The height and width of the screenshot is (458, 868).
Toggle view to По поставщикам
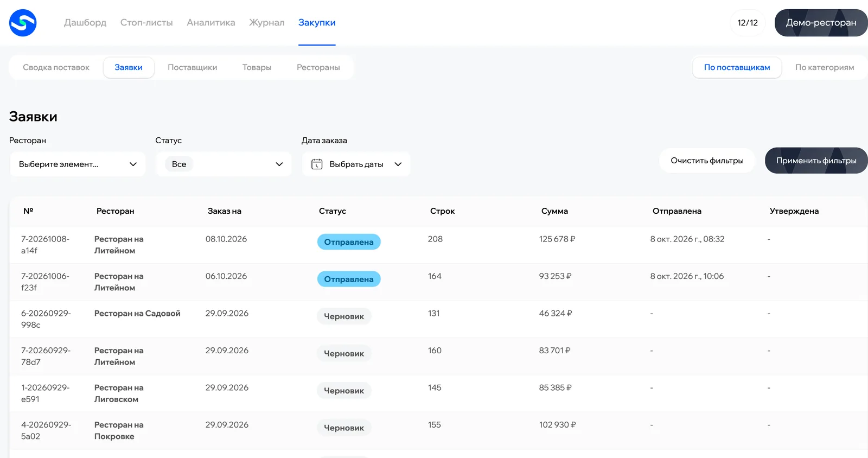tap(737, 67)
